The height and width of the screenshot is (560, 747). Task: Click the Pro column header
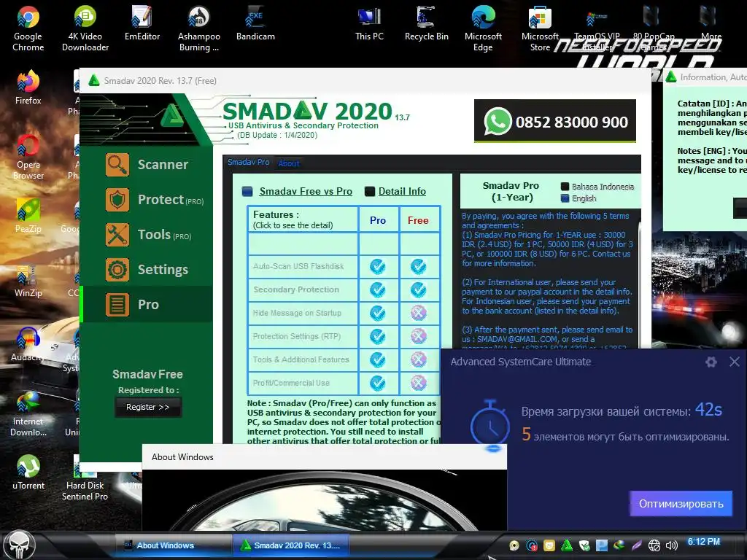pyautogui.click(x=378, y=220)
